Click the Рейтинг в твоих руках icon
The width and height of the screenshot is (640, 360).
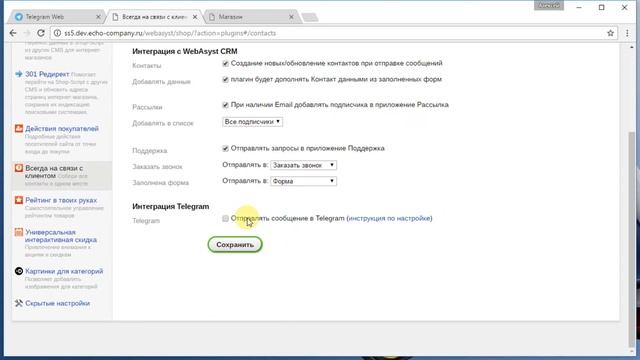[19, 200]
